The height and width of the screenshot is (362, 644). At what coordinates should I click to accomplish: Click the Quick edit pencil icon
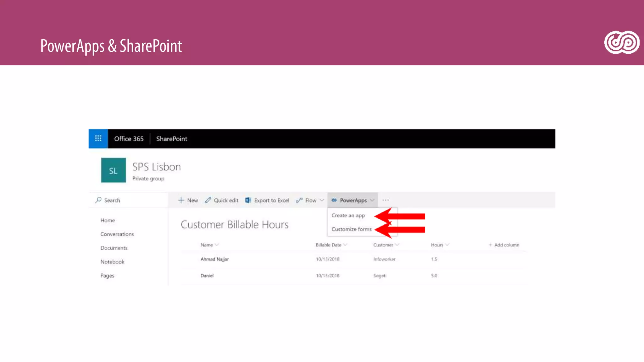coord(208,200)
